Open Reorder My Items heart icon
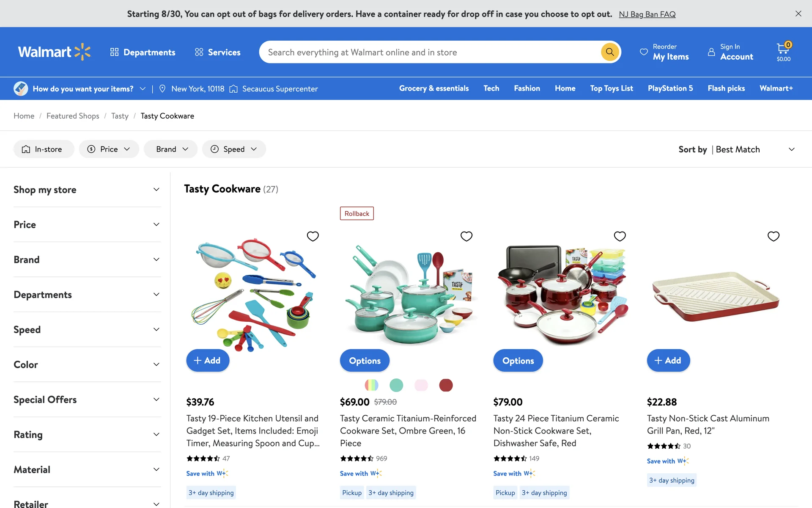812x508 pixels. click(x=644, y=52)
